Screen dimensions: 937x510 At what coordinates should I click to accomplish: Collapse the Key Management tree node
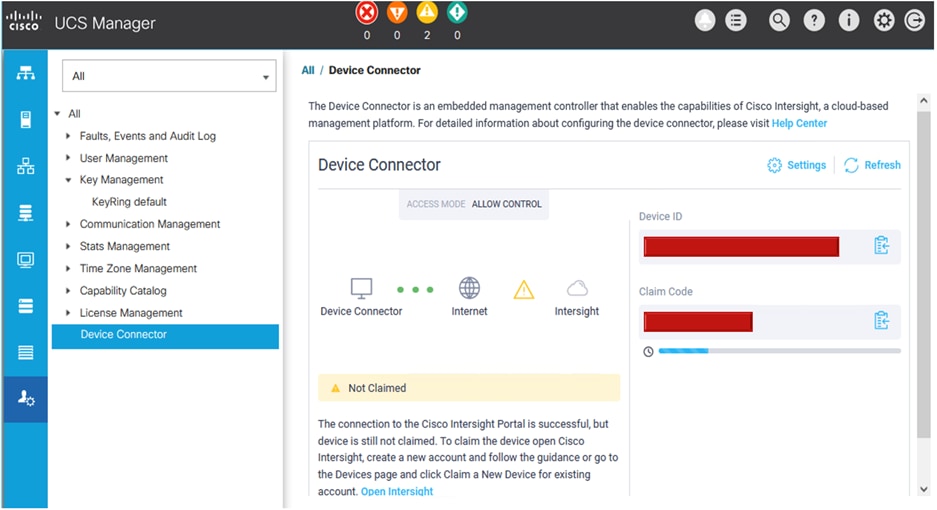tap(68, 181)
